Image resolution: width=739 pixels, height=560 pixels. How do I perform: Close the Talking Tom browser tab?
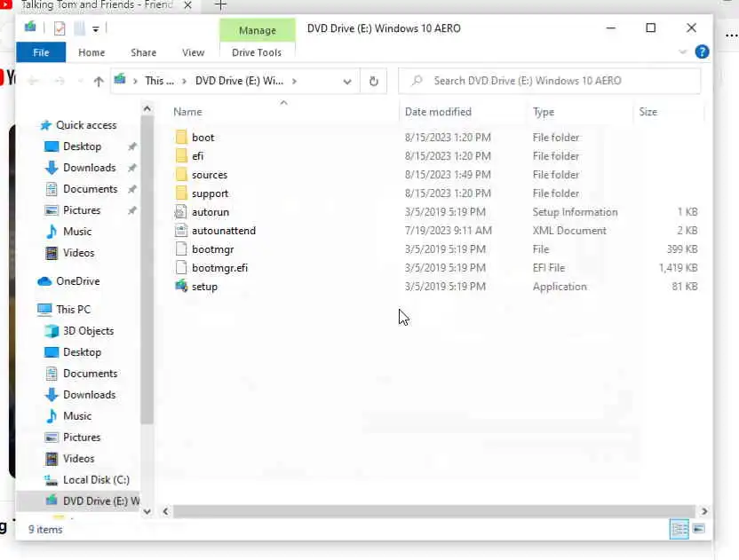[187, 5]
